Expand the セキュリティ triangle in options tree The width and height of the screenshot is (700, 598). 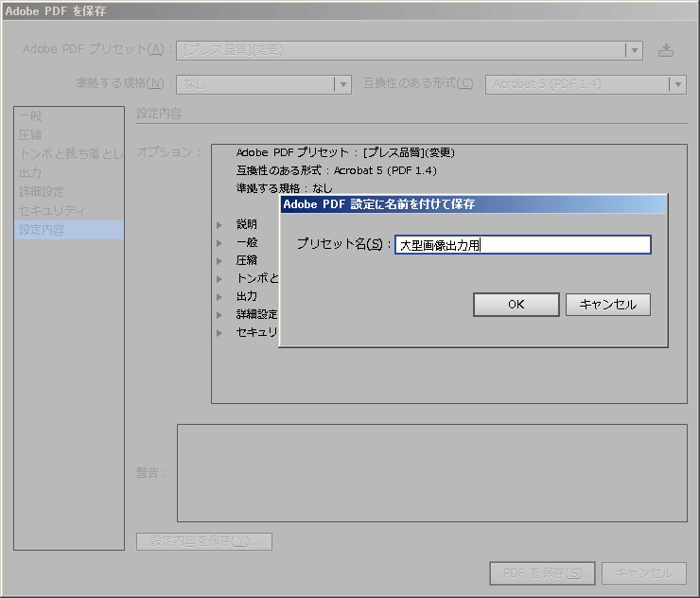(x=219, y=332)
